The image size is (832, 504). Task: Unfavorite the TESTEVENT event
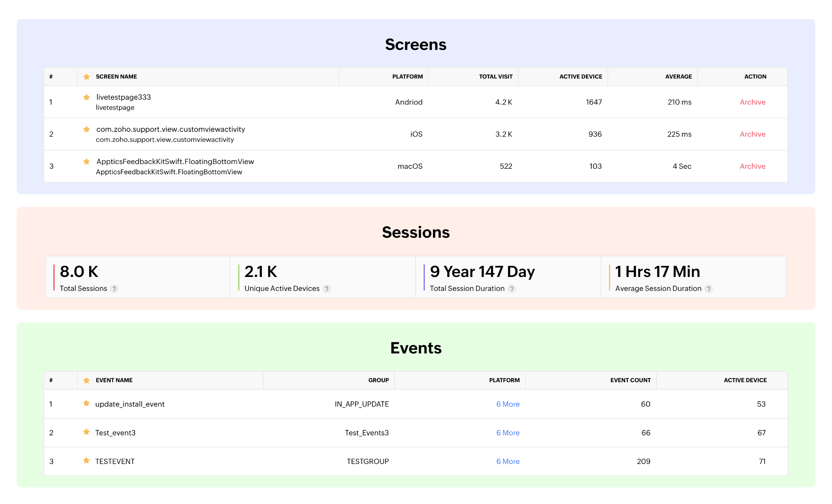click(87, 461)
